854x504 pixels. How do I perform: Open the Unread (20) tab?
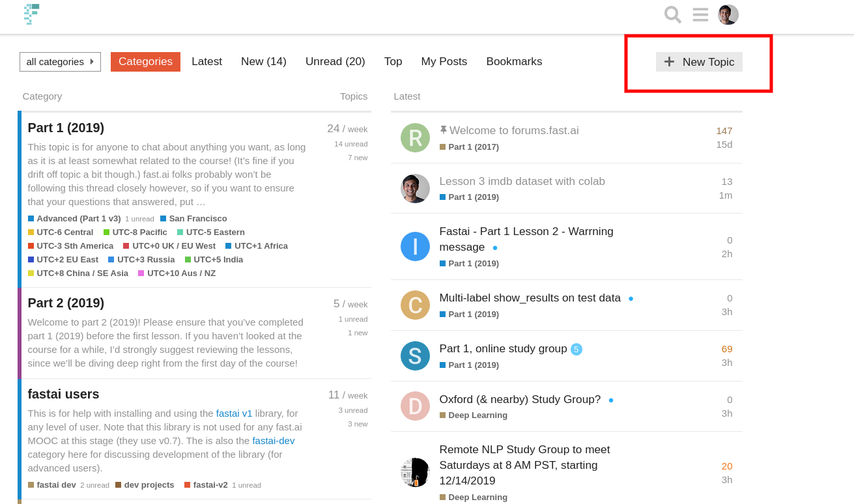pos(335,62)
